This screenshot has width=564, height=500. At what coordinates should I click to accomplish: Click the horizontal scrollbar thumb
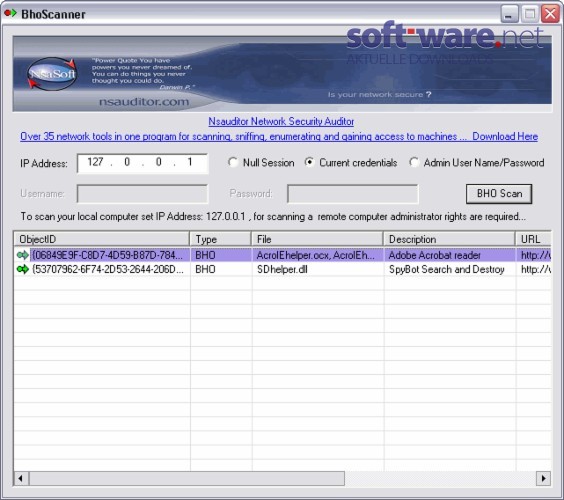click(187, 478)
